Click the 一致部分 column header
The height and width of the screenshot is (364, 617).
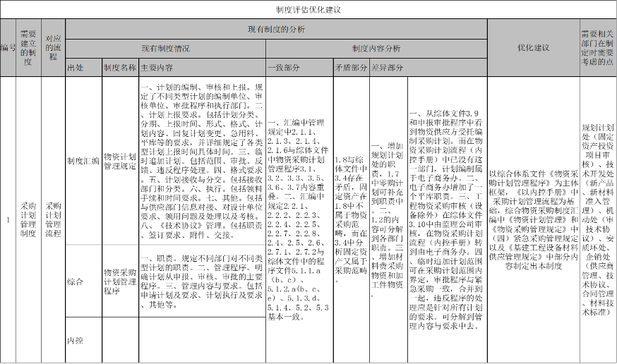pyautogui.click(x=284, y=68)
